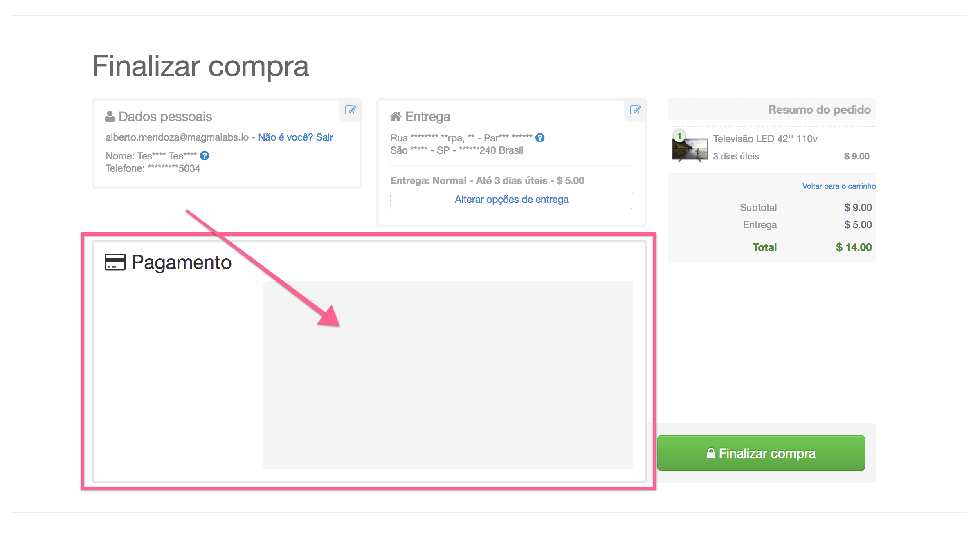Click the person icon beside Dados pessoais
This screenshot has height=543, width=980.
(110, 117)
